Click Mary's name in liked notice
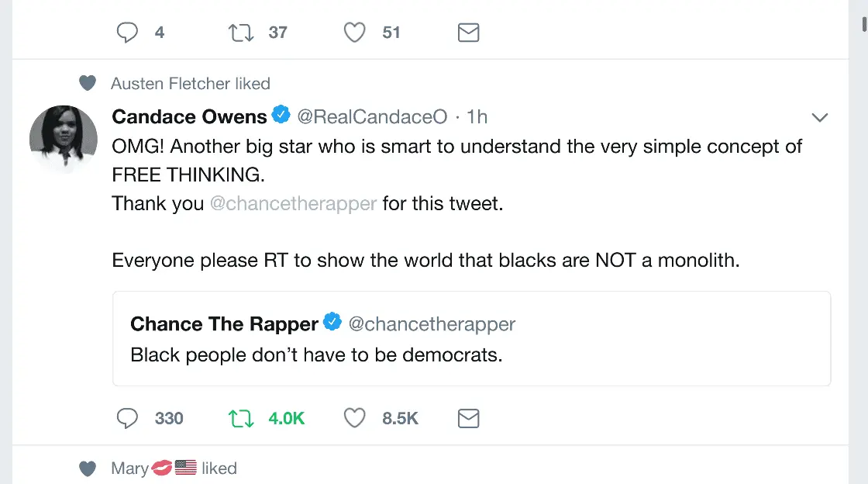 [x=130, y=468]
